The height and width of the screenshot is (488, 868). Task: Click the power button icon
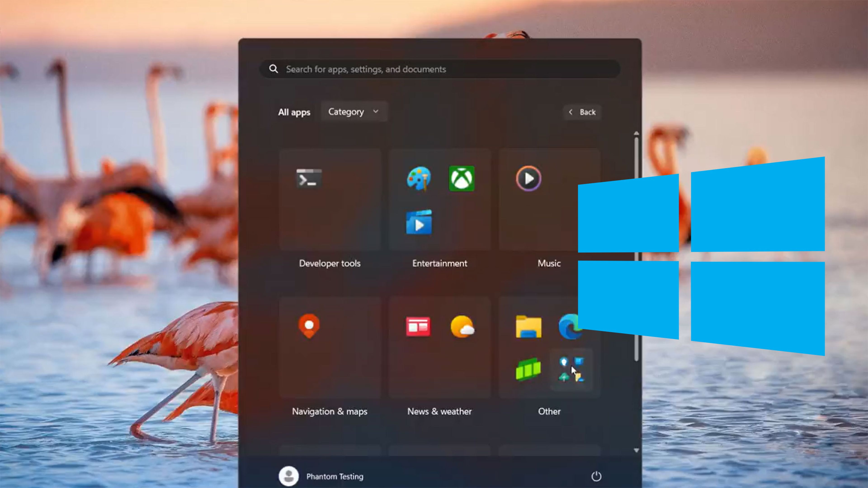point(597,476)
